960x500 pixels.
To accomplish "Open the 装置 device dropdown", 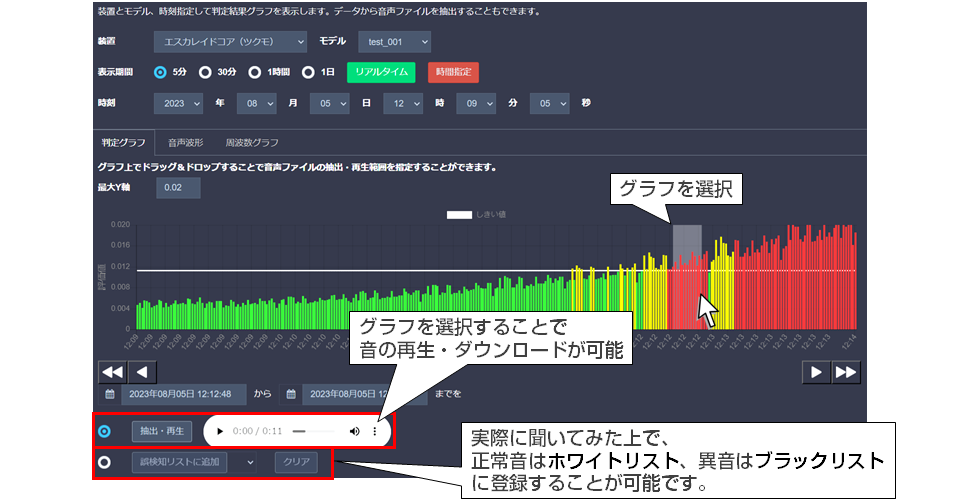I will pos(230,42).
